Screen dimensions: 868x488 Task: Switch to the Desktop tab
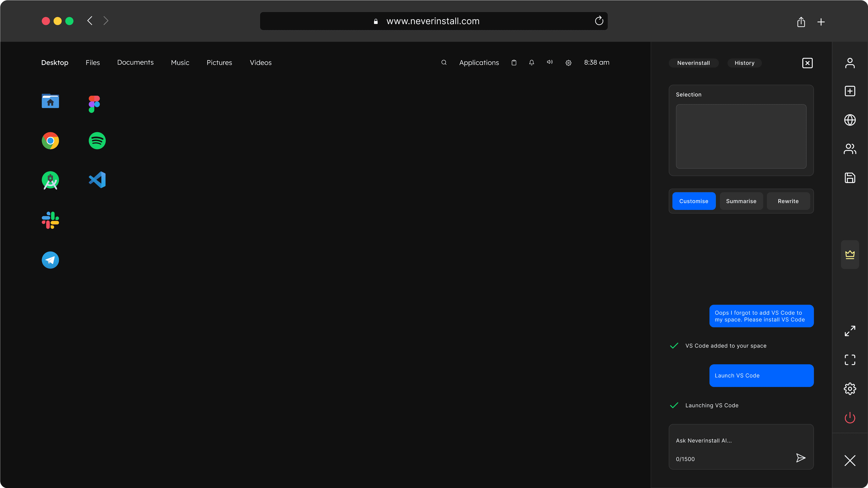[55, 63]
